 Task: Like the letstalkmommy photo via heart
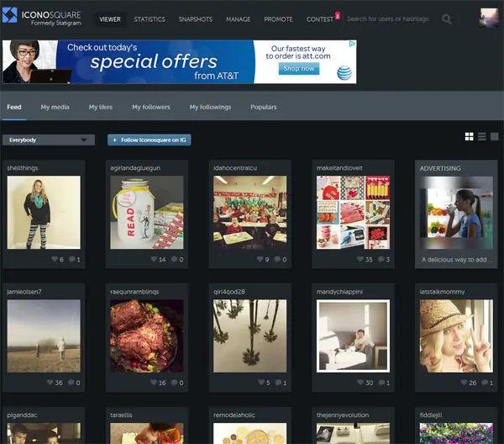[x=464, y=383]
